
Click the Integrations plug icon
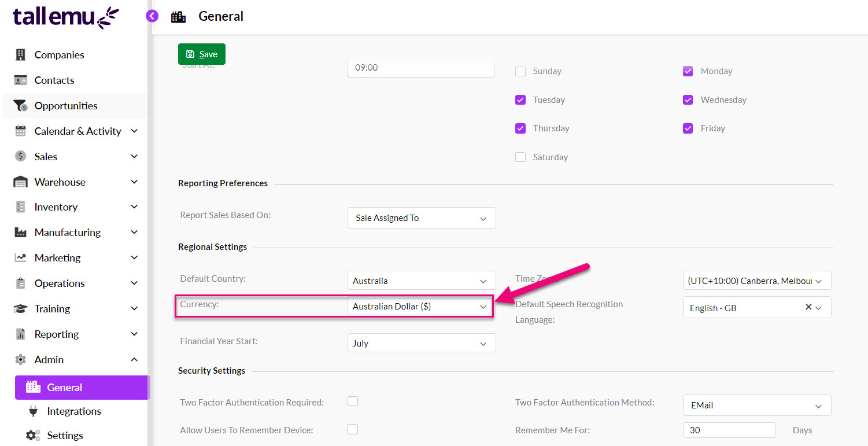(33, 411)
